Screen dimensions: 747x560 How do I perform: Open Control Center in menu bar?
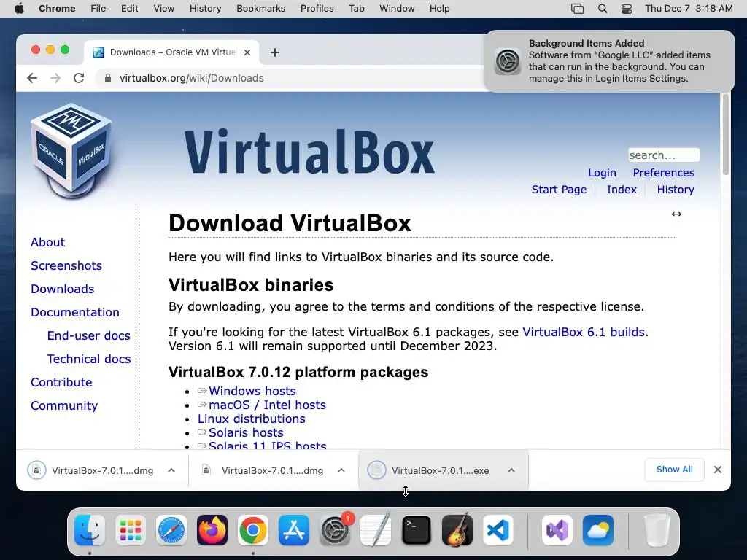(627, 9)
